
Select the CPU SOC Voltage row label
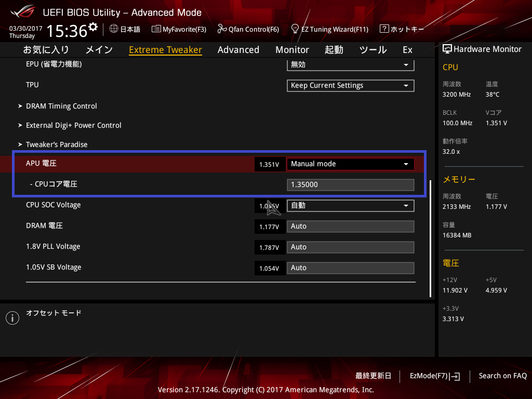coord(54,205)
